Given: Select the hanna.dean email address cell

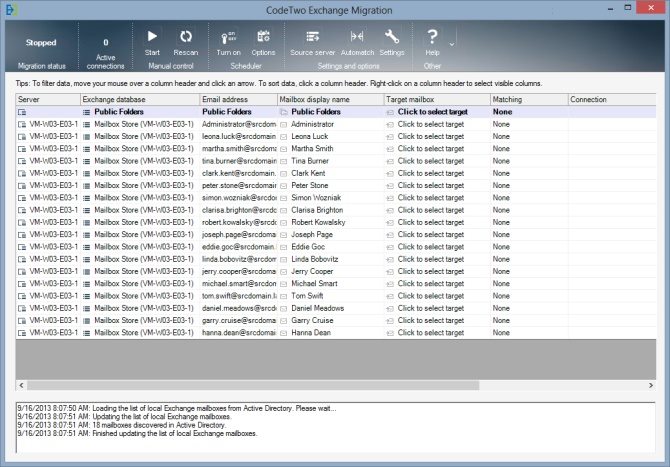Looking at the screenshot, I should pyautogui.click(x=239, y=333).
